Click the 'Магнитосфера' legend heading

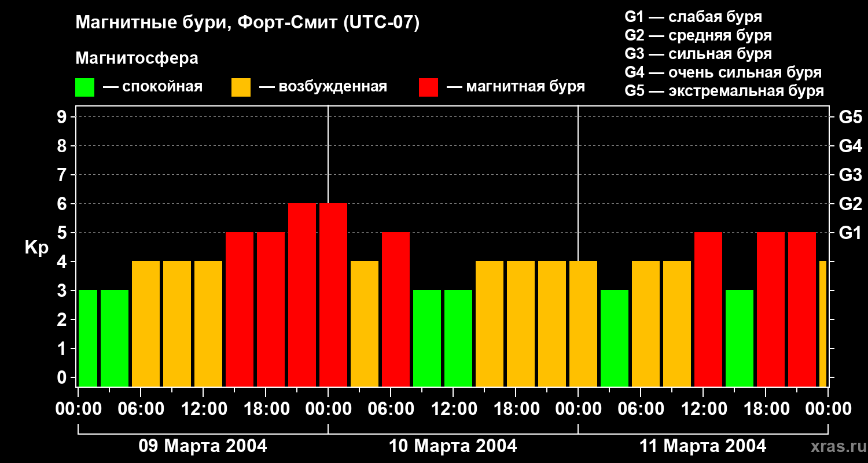[x=137, y=58]
